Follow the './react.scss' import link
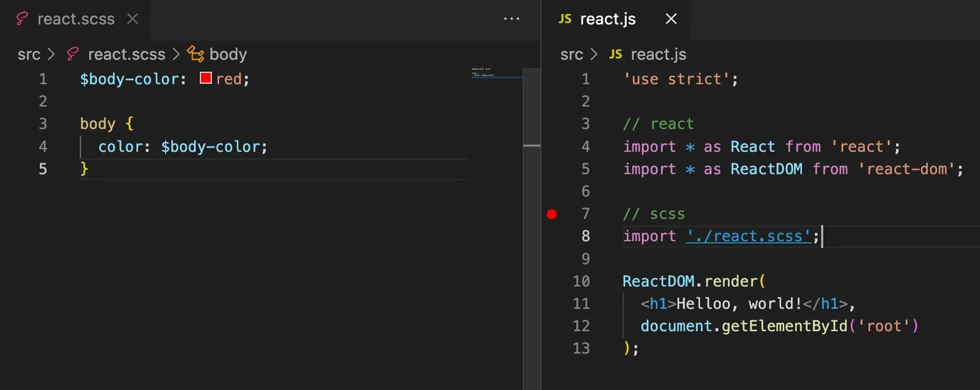 point(748,237)
